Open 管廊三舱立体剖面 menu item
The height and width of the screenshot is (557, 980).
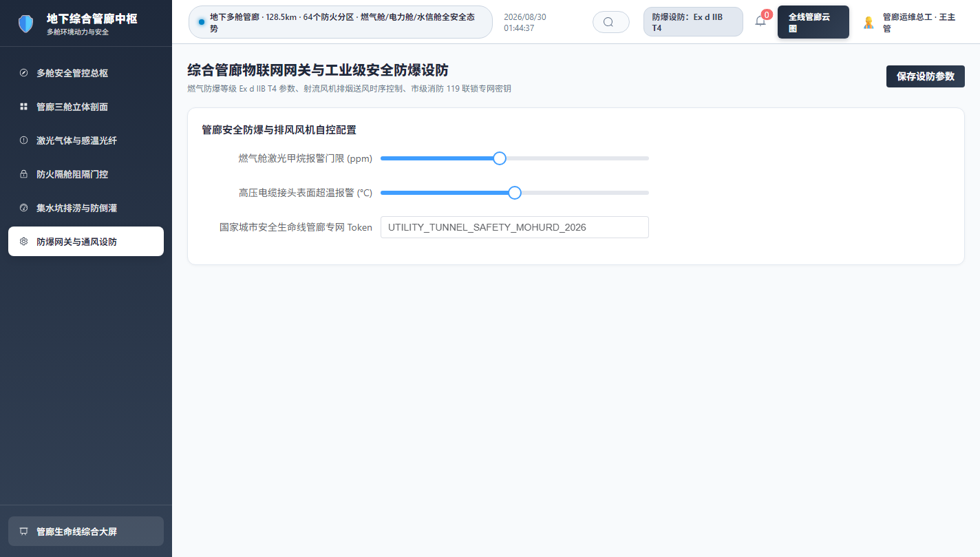pos(86,107)
